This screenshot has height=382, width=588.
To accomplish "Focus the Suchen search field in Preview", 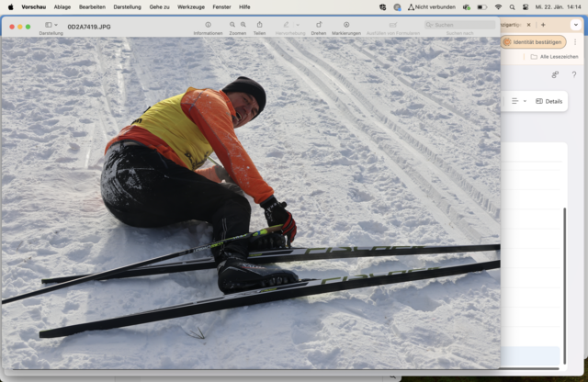I will click(459, 25).
